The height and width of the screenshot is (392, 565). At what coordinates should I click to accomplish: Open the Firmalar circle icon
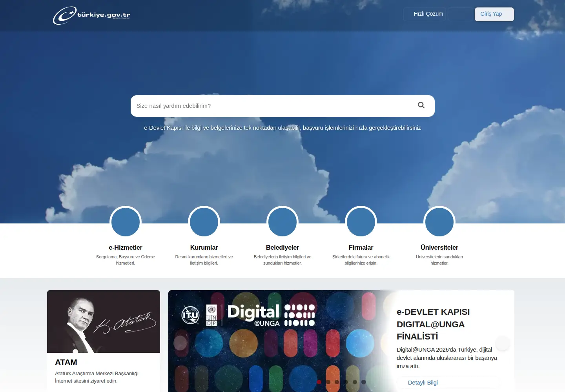click(361, 222)
